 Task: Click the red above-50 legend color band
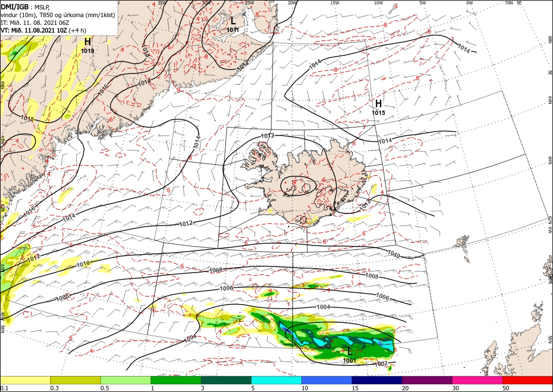[528, 380]
